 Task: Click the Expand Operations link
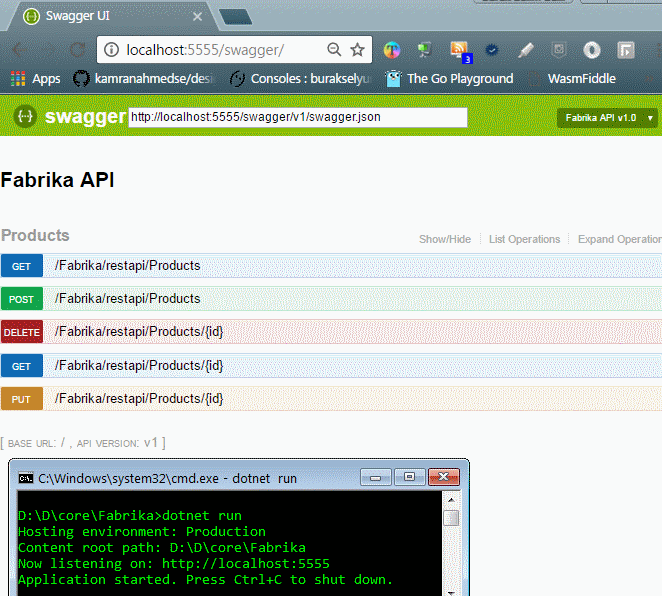pyautogui.click(x=619, y=239)
